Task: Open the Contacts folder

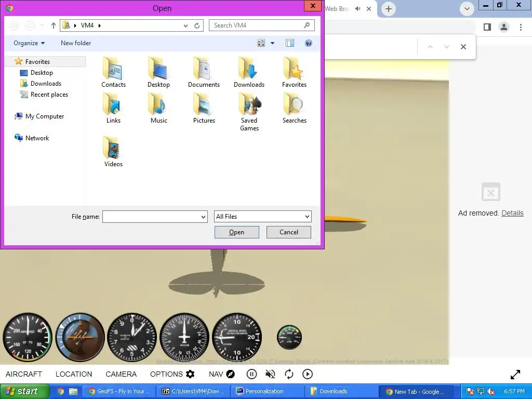Action: pos(113,72)
